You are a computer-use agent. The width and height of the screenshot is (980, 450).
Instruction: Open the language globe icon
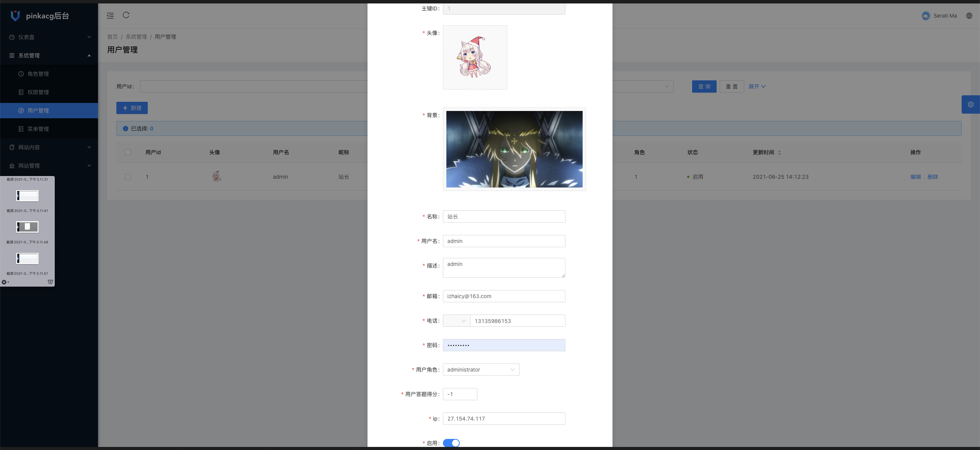click(x=969, y=16)
